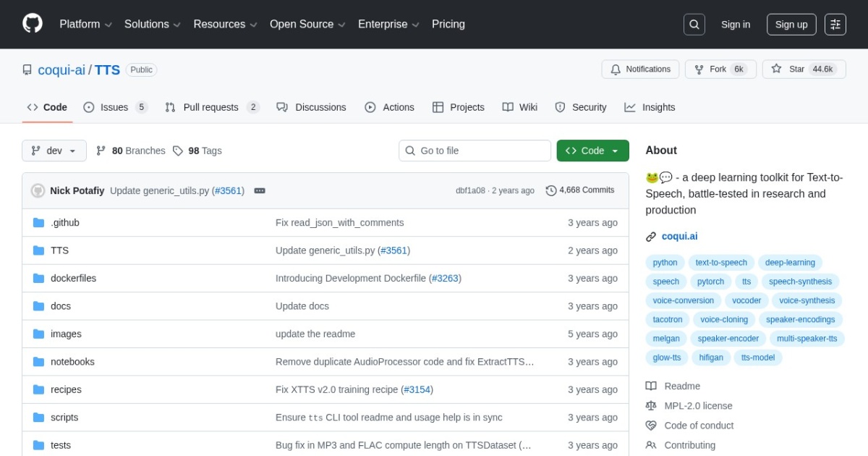The height and width of the screenshot is (456, 868).
Task: Open appearance settings icon in header
Action: tap(835, 25)
